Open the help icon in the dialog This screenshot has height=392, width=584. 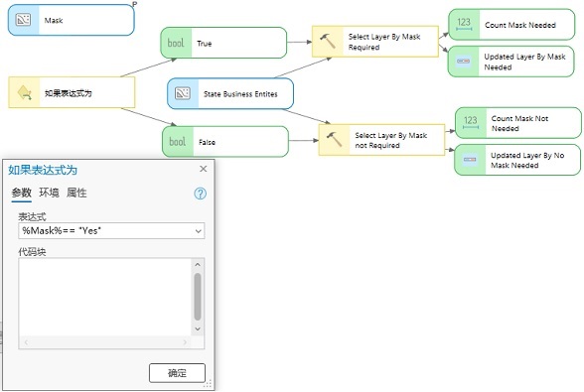(200, 194)
